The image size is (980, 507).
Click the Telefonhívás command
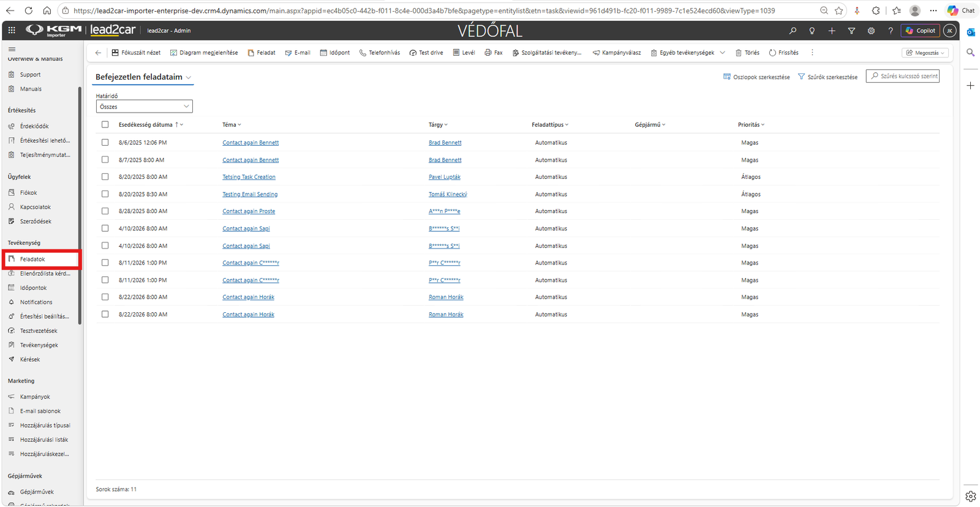(x=379, y=53)
